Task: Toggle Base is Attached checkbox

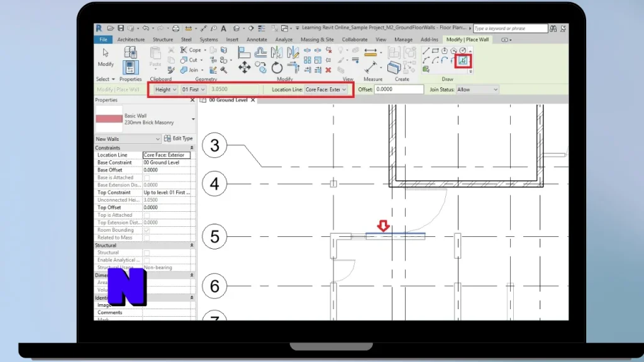Action: (147, 178)
